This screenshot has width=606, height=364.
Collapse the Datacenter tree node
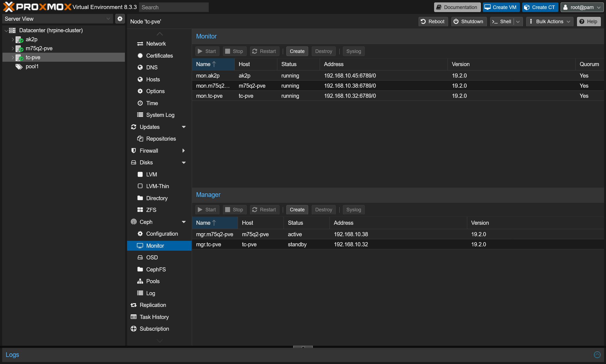[6, 31]
